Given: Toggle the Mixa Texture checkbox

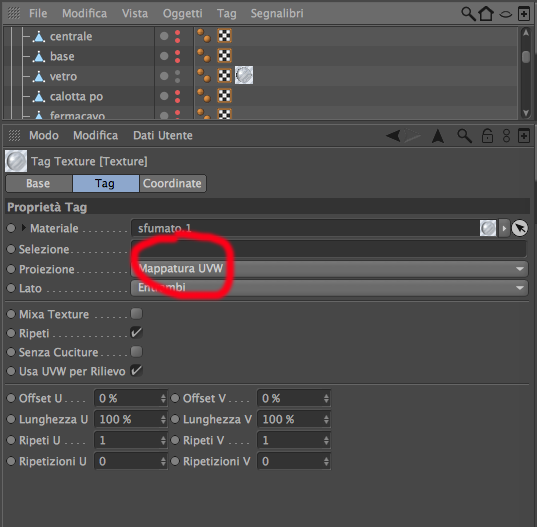Looking at the screenshot, I should 136,313.
